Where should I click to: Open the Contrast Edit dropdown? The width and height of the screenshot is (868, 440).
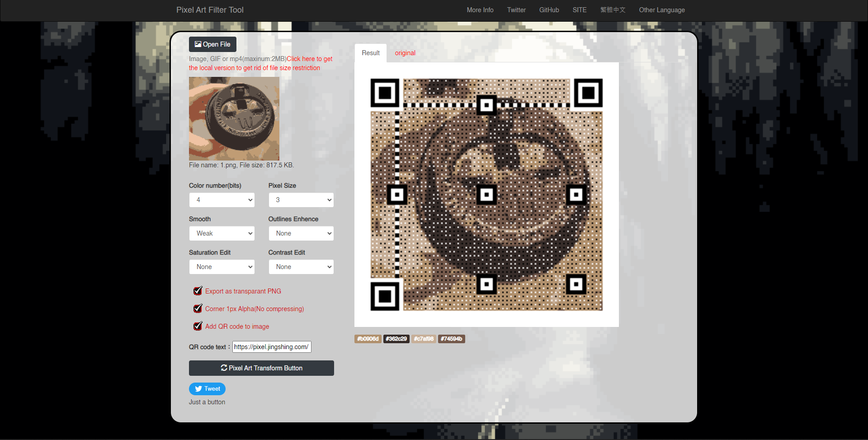301,267
